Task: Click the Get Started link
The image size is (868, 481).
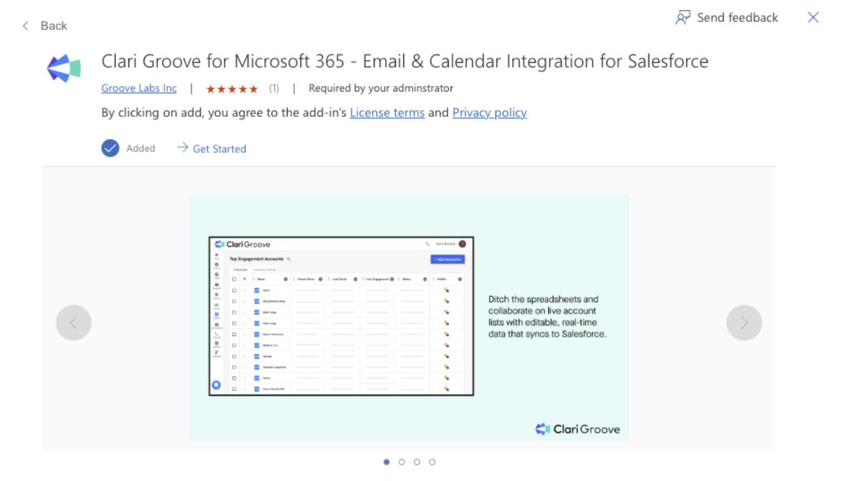Action: (211, 148)
